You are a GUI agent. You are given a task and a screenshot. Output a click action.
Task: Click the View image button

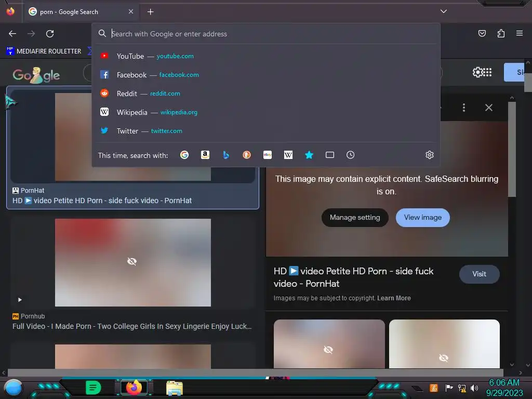tap(423, 218)
